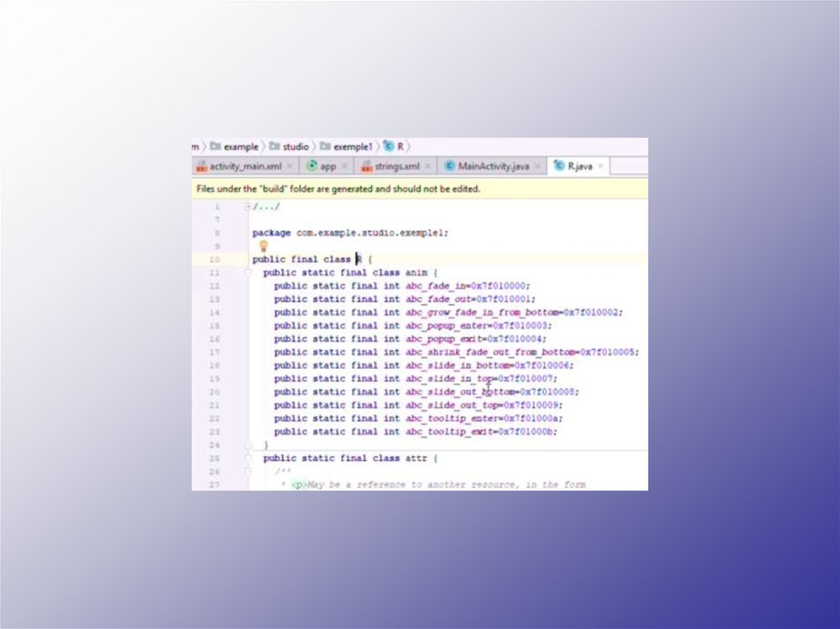Close the MainActivity.java tab

pyautogui.click(x=539, y=166)
